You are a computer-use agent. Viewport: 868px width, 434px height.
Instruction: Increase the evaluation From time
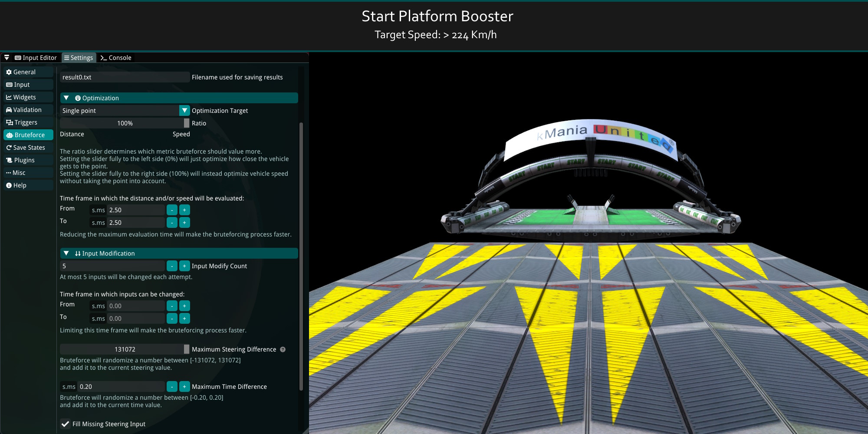point(184,210)
